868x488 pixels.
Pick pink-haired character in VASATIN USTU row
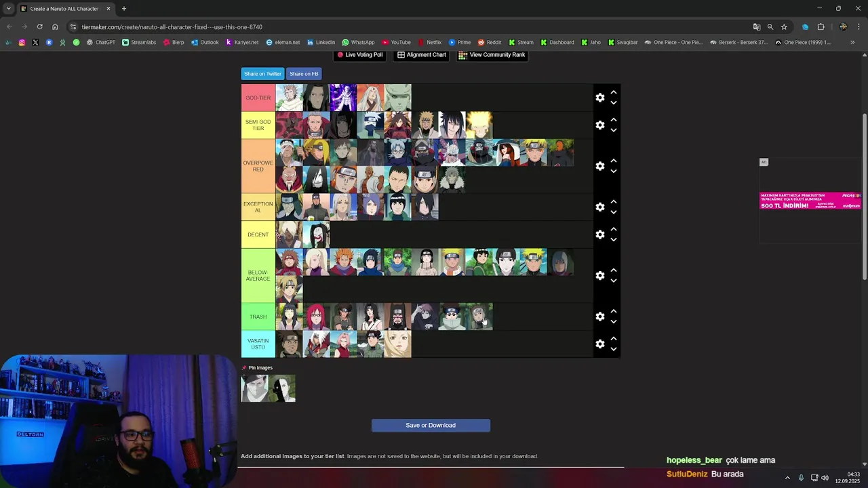(343, 344)
